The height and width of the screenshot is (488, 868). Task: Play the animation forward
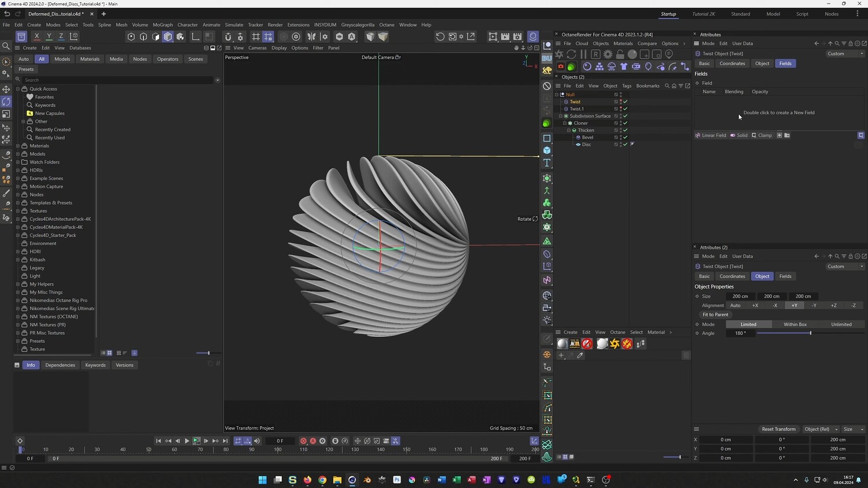click(187, 441)
